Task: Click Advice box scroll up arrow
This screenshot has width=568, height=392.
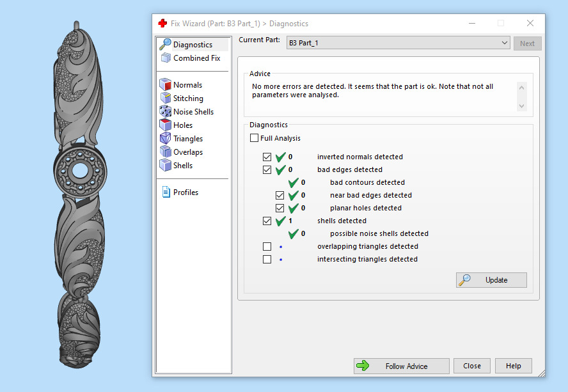Action: 522,88
